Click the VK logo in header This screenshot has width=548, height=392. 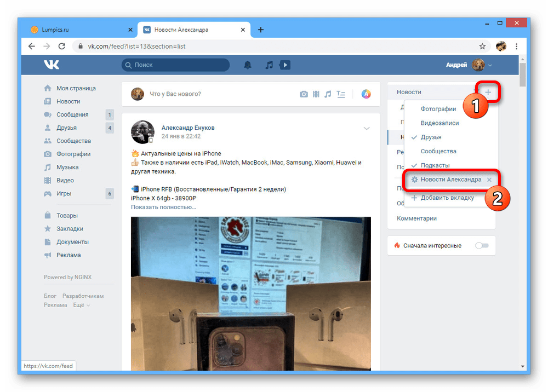click(x=52, y=65)
